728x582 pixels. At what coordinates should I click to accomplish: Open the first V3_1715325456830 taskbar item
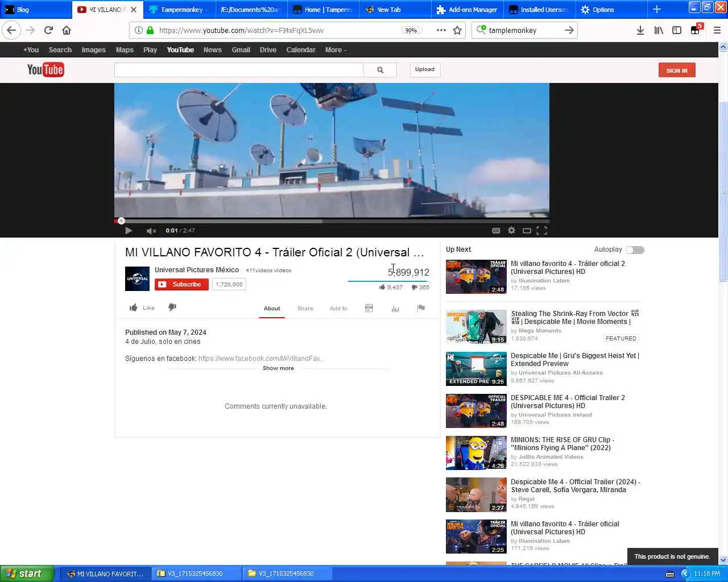click(196, 573)
